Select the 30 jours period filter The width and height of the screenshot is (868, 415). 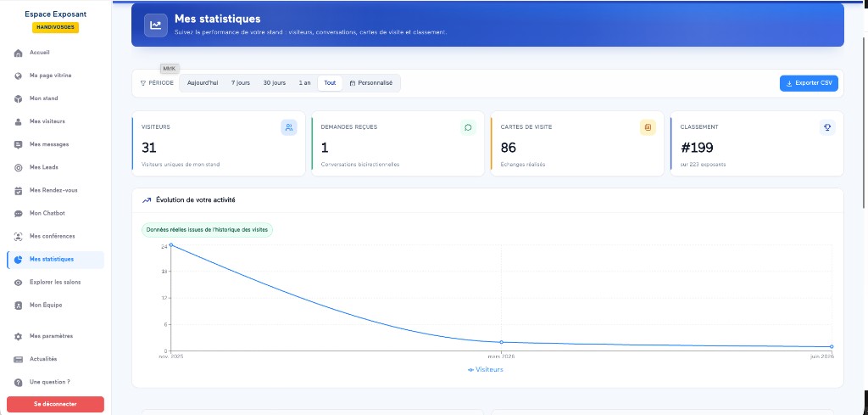point(275,83)
